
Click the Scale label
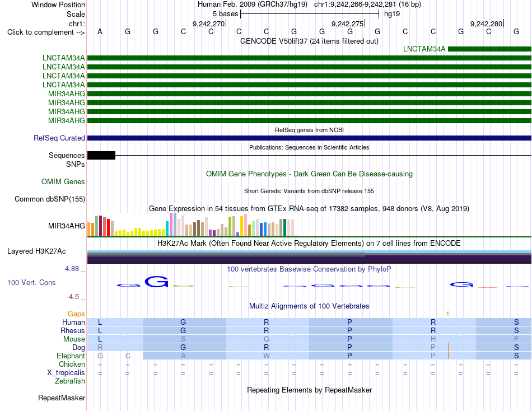pyautogui.click(x=76, y=14)
